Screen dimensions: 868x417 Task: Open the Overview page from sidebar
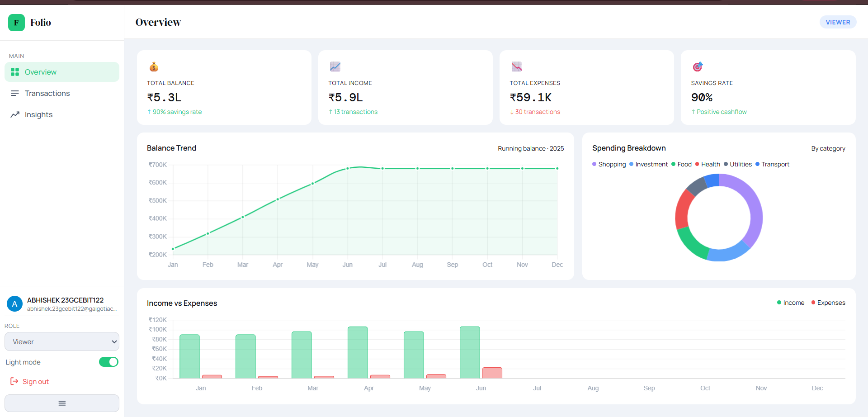(x=62, y=72)
